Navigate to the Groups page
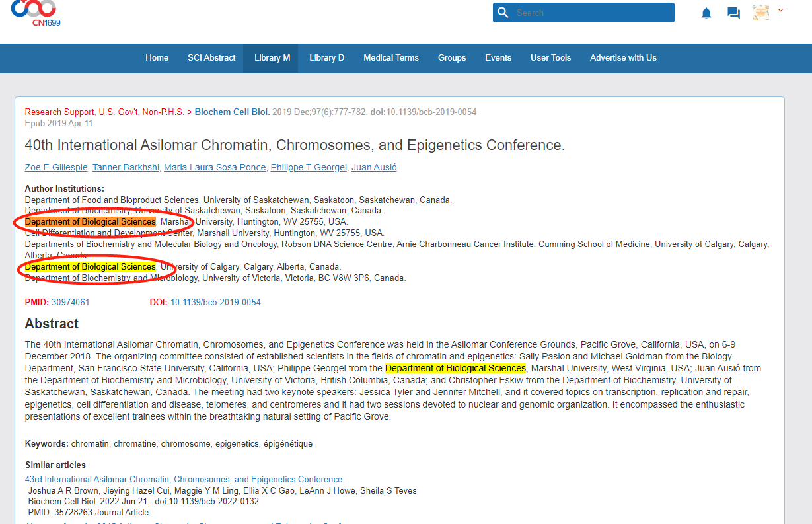The height and width of the screenshot is (524, 812). tap(452, 58)
